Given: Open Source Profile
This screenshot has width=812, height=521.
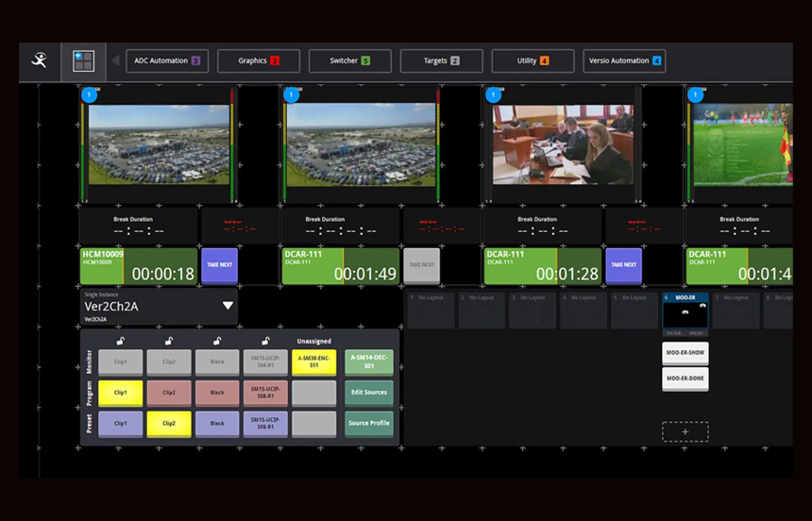Looking at the screenshot, I should tap(369, 424).
